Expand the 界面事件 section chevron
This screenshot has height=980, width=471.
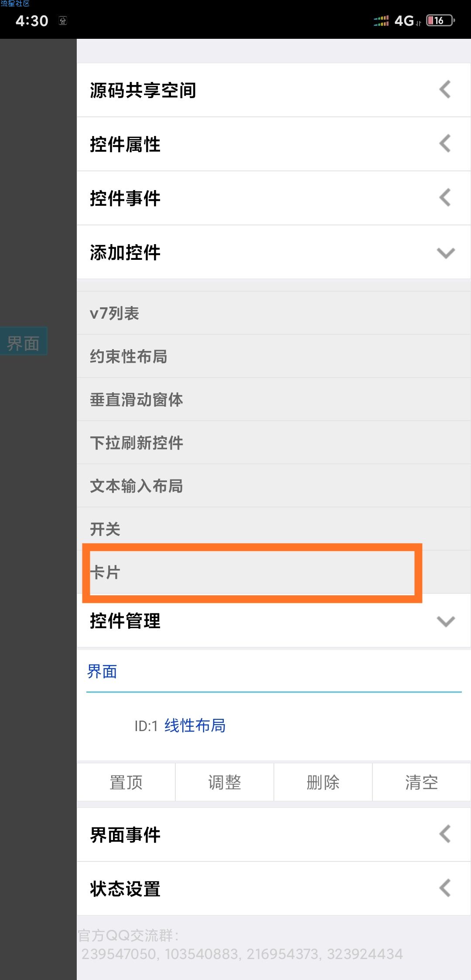point(445,834)
